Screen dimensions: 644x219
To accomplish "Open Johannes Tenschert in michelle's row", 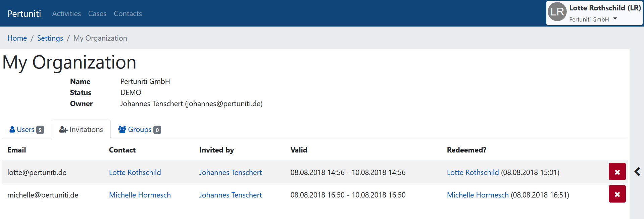I will click(231, 195).
